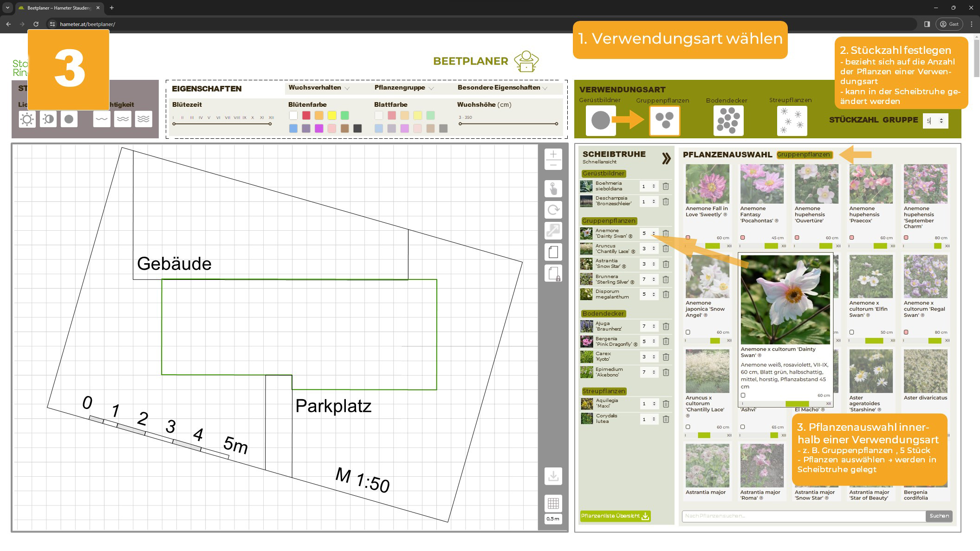Tick checkbox for Aruncus 'Chantilly Lace' card
The image size is (980, 551).
point(688,427)
